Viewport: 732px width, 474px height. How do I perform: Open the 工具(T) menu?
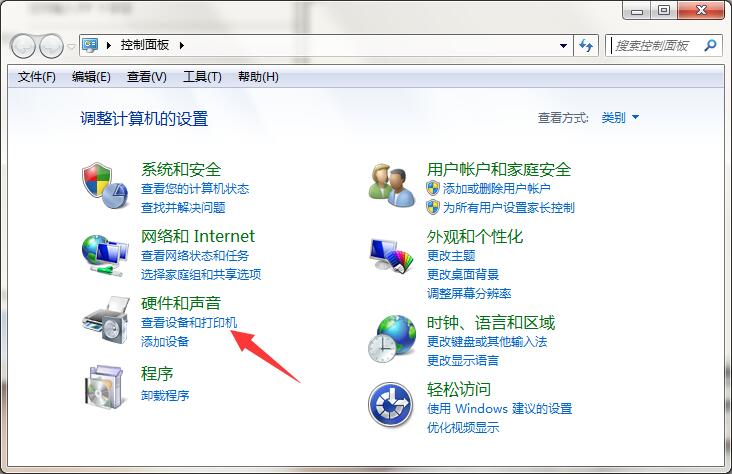[202, 77]
